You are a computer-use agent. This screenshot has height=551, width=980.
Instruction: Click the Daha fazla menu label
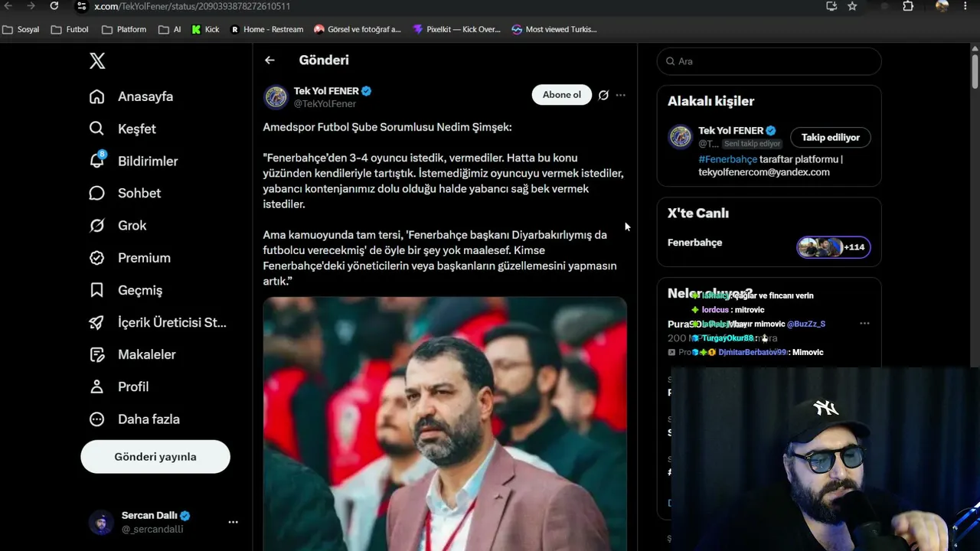point(149,419)
